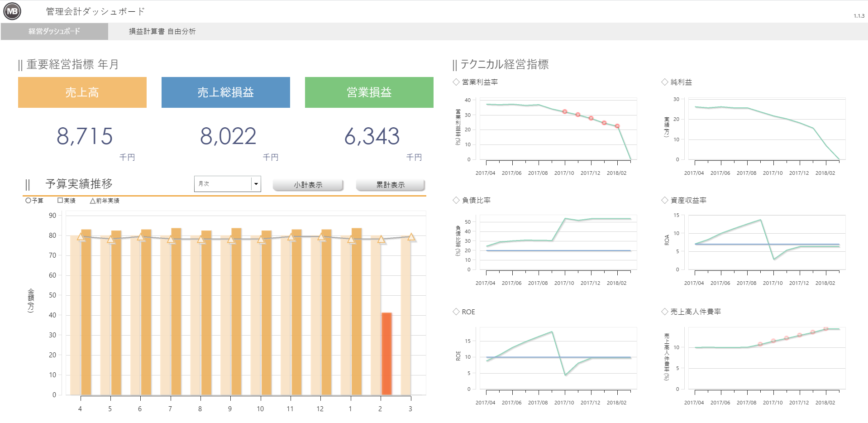Screen dimensions: 868x423
Task: Click the diamond icon beside 営業利益率
Action: tap(456, 82)
